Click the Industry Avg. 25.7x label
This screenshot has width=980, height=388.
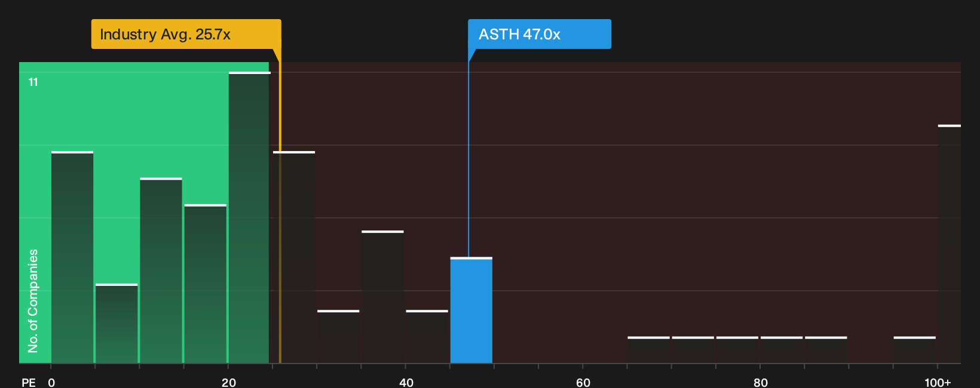(186, 34)
